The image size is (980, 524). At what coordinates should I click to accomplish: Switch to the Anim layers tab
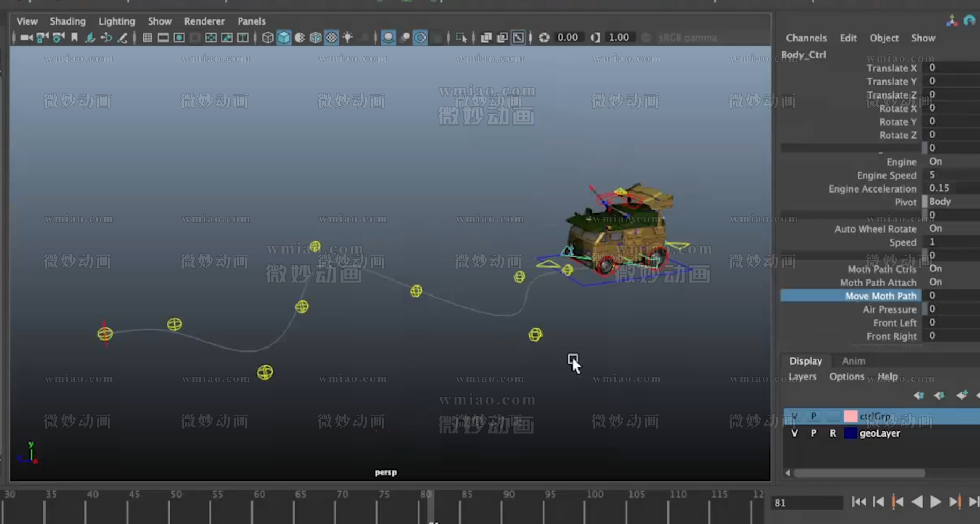[853, 361]
